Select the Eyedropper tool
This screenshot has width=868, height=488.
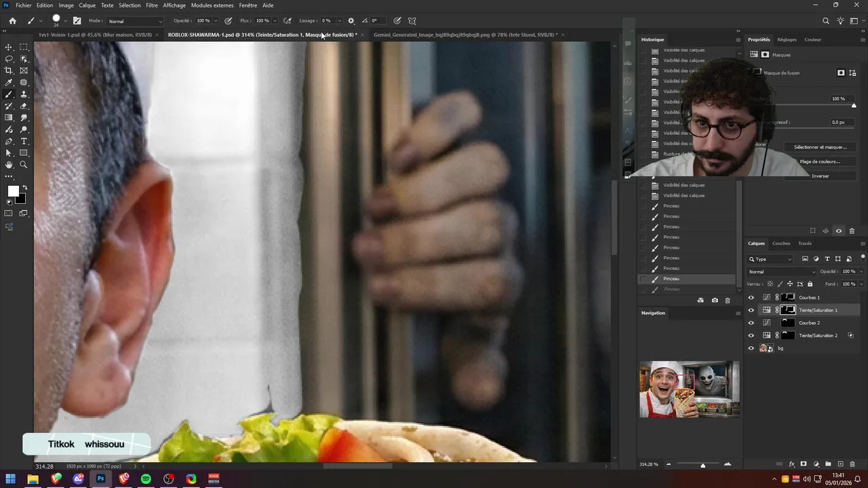point(9,83)
